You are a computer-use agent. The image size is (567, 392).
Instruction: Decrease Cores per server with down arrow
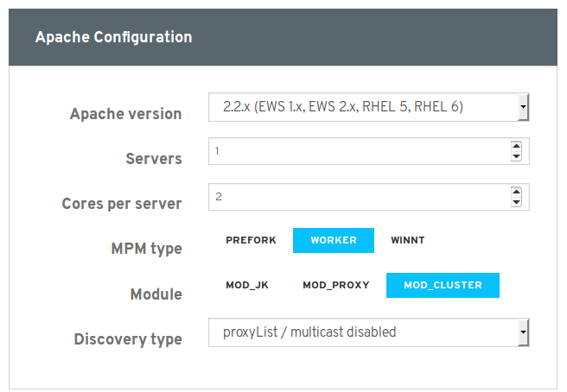coord(516,202)
